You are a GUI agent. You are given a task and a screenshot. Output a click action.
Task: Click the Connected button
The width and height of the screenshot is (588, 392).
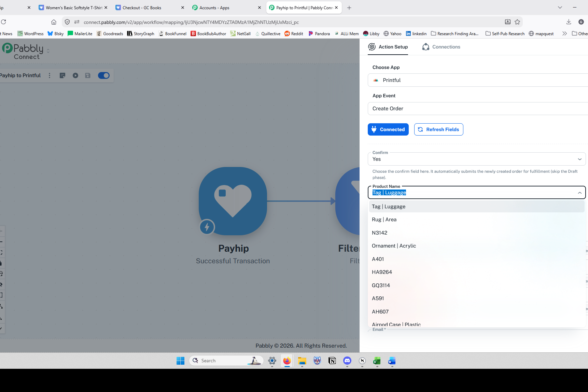click(388, 129)
